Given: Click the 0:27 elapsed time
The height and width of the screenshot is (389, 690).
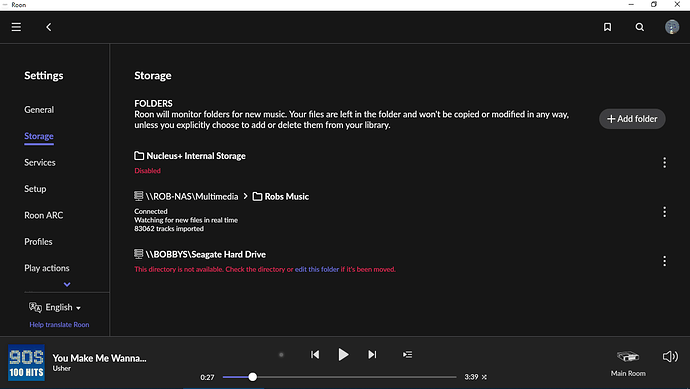Looking at the screenshot, I should (x=207, y=377).
